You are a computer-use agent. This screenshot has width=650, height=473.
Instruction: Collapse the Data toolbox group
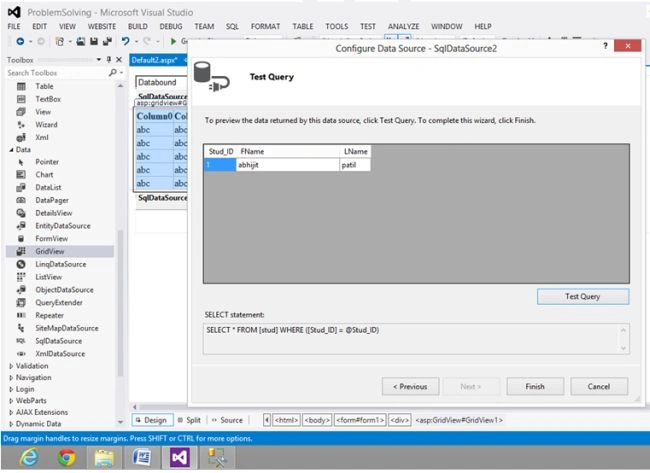pos(11,150)
